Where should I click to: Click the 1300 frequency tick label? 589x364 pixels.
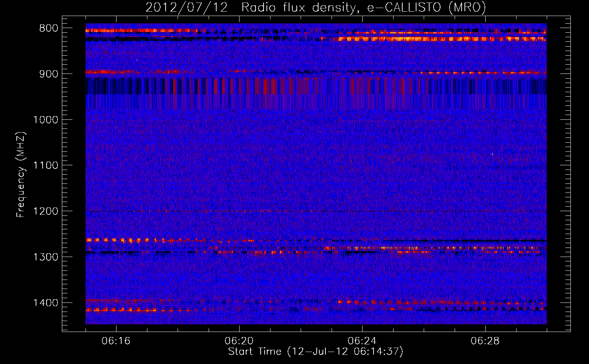46,257
